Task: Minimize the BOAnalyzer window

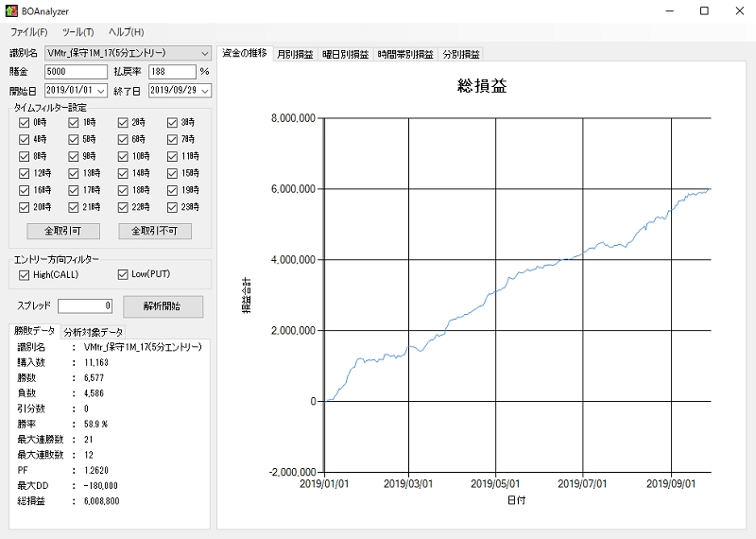Action: click(669, 10)
